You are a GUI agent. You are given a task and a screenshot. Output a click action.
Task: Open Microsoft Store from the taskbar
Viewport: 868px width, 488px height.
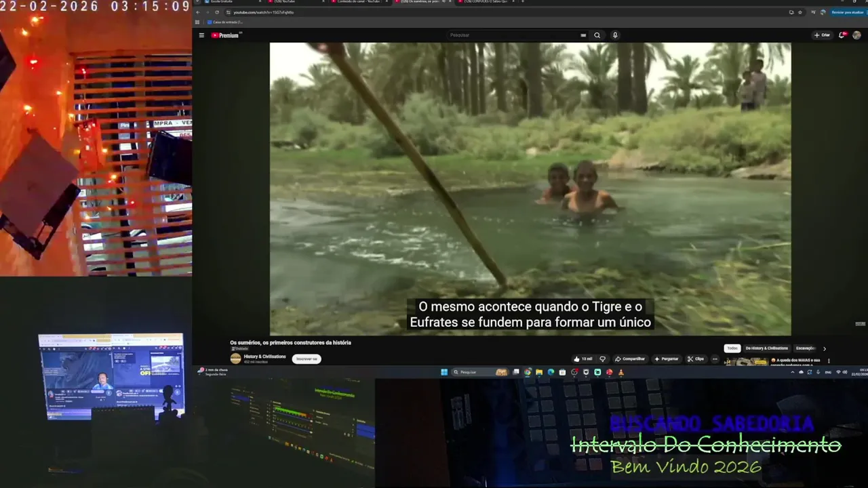point(562,372)
